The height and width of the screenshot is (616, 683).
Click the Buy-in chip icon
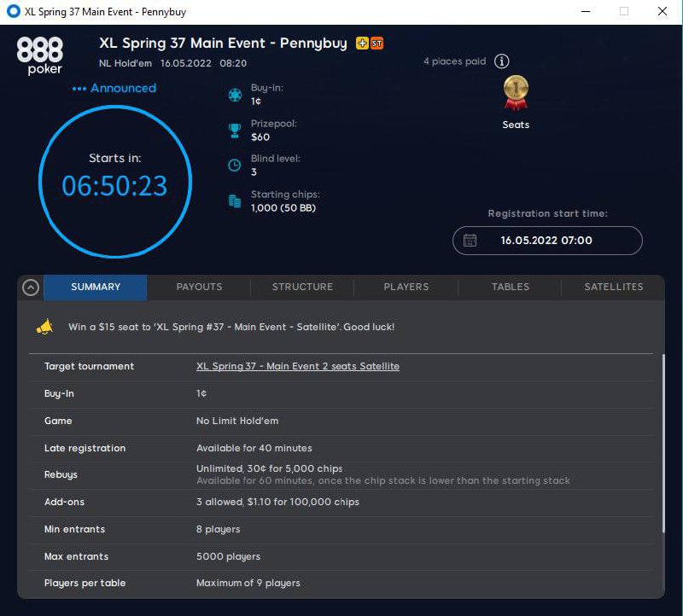(235, 95)
